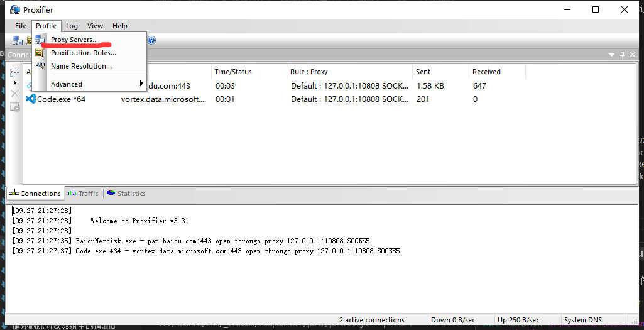Click the Proxy Servers toolbar icon

(18, 40)
